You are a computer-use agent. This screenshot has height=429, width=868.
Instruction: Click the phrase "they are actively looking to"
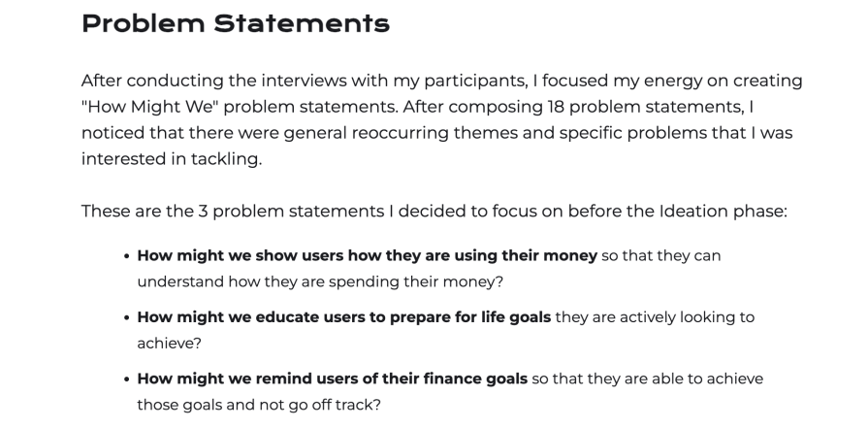655,316
